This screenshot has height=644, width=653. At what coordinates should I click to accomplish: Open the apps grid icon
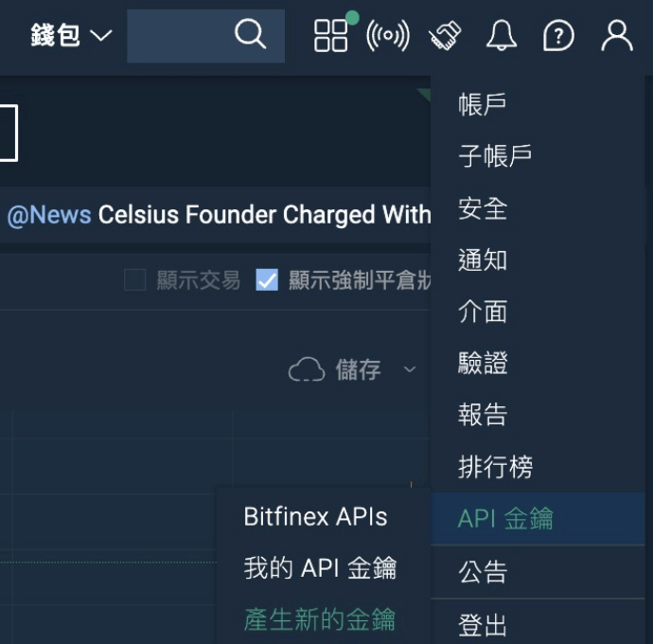pyautogui.click(x=331, y=36)
